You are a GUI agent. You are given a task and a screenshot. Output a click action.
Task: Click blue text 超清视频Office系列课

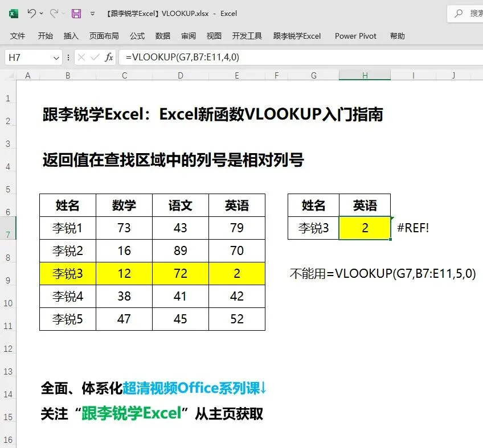point(191,388)
